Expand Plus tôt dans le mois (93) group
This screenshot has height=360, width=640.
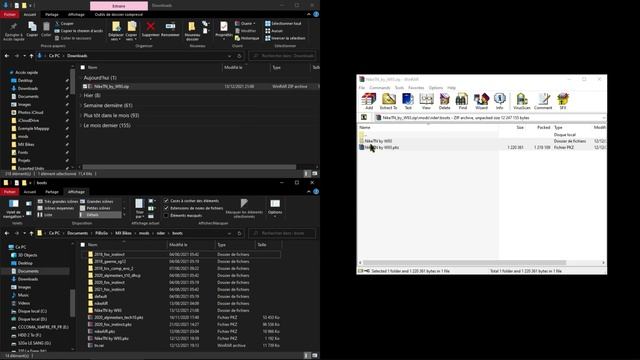pyautogui.click(x=81, y=116)
